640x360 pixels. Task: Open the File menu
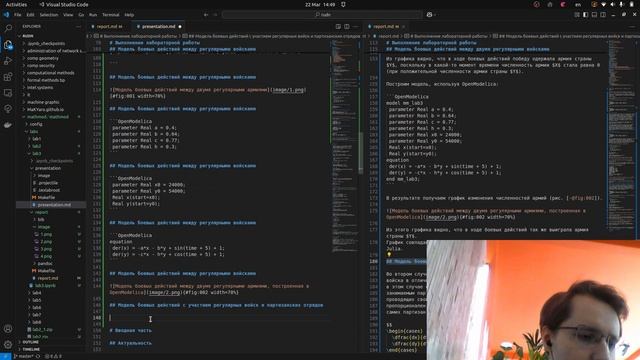point(18,15)
